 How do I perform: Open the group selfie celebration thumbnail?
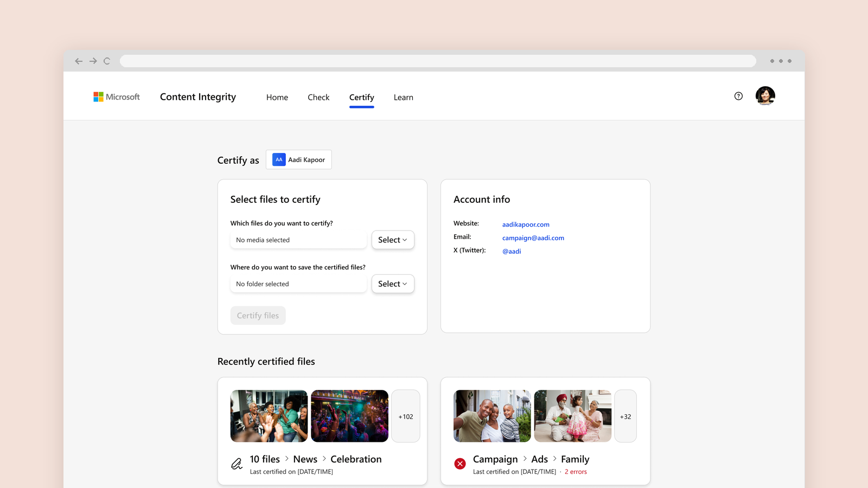[x=269, y=416]
